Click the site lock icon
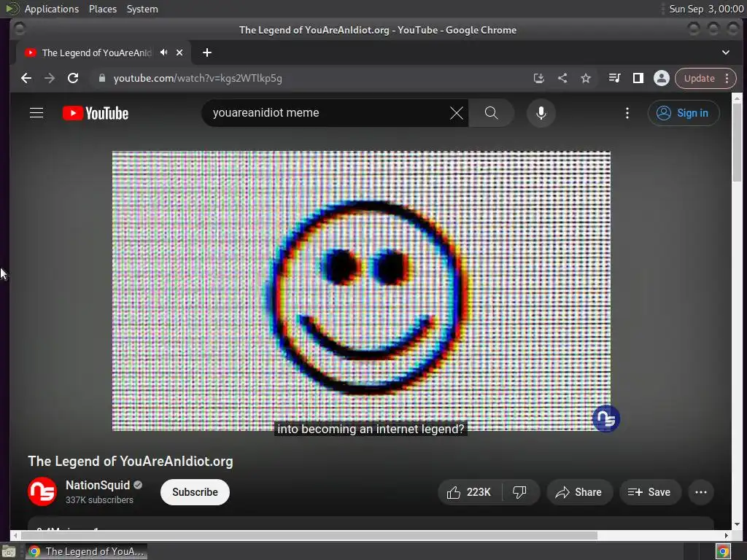The height and width of the screenshot is (560, 747). pos(101,78)
